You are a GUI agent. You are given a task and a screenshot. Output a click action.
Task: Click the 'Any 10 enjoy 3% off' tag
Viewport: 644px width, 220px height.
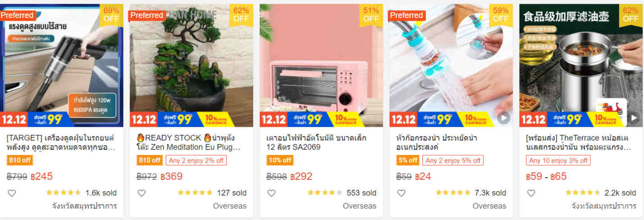tap(558, 160)
